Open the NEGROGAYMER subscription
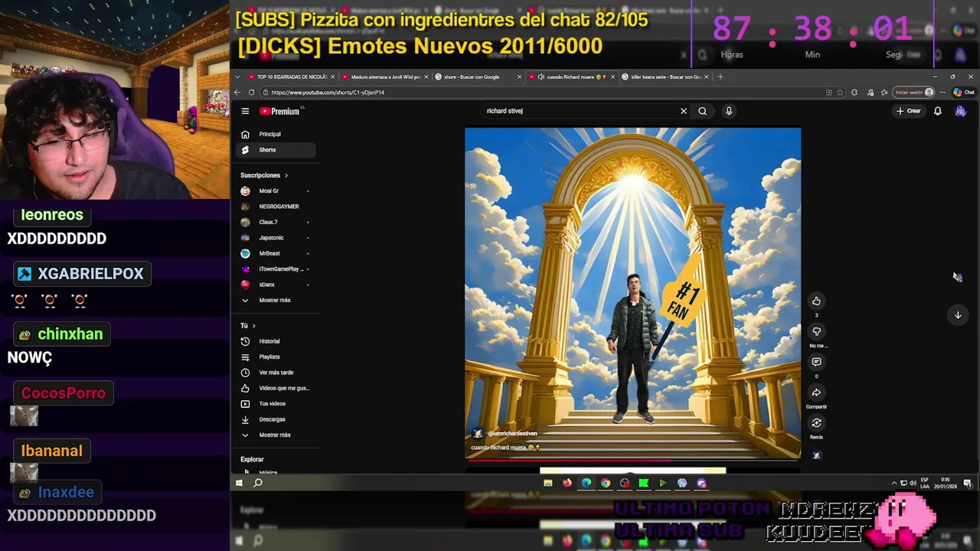The height and width of the screenshot is (551, 980). [276, 207]
